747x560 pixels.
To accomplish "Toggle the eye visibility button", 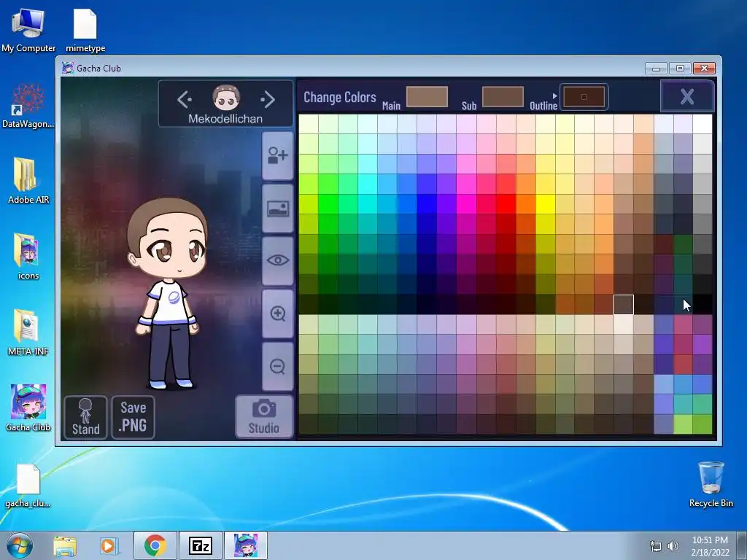I will [278, 260].
